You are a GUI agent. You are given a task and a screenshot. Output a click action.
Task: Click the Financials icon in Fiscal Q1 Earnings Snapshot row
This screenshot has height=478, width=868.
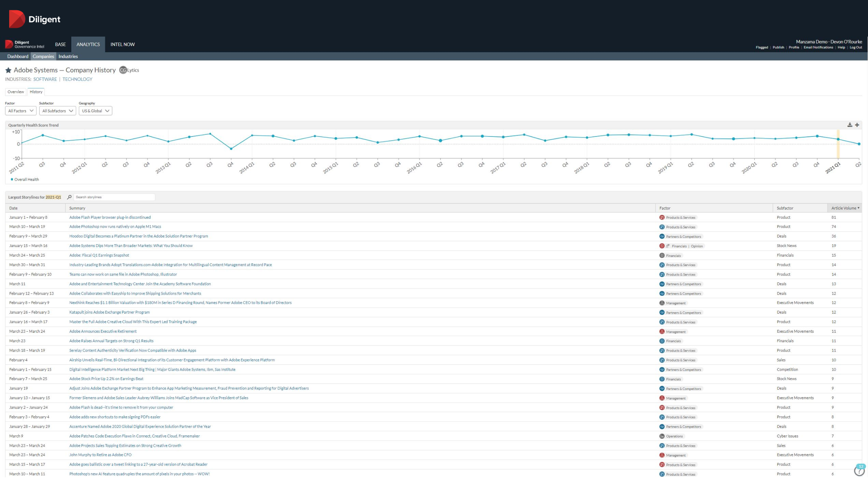point(662,255)
